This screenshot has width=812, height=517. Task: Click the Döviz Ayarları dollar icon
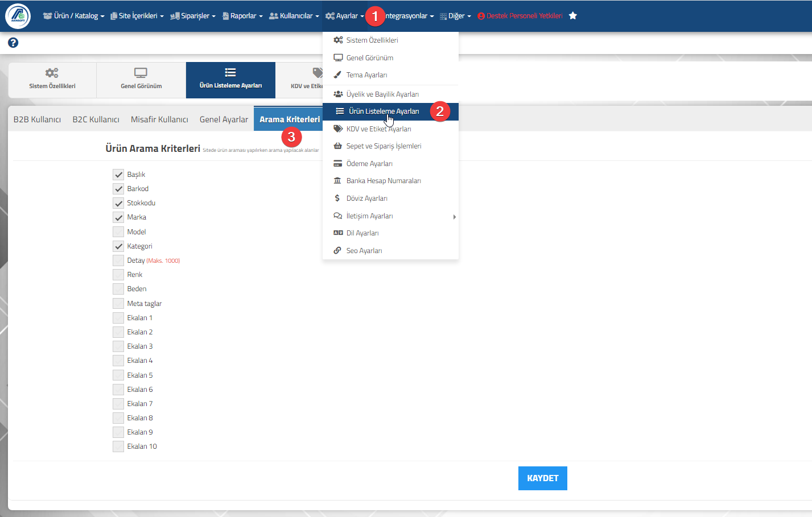[337, 198]
